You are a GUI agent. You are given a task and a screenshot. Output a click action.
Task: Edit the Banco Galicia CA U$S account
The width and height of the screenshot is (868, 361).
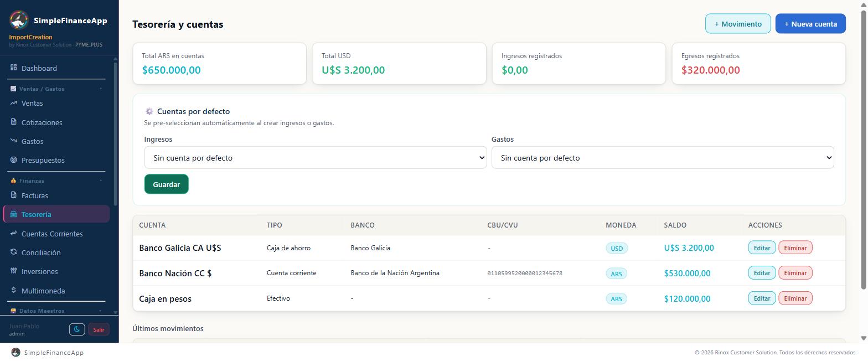[762, 247]
